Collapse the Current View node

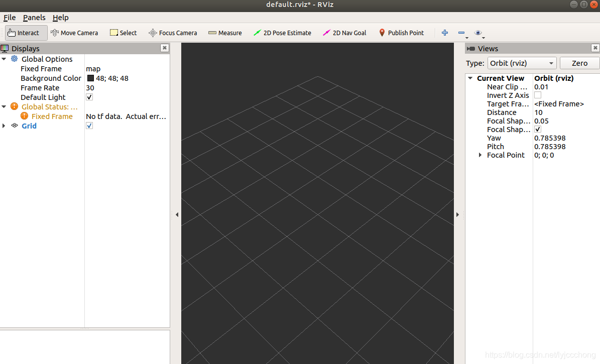pyautogui.click(x=470, y=78)
